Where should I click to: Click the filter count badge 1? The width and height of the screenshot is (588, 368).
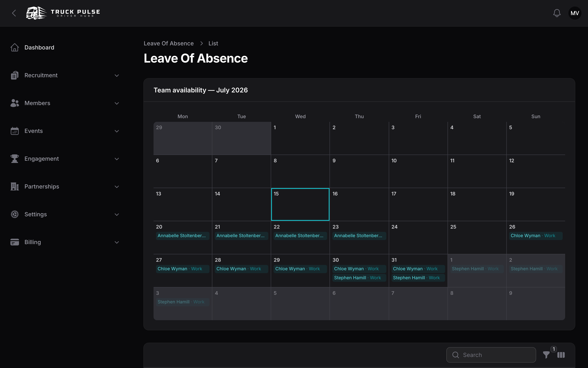tap(554, 349)
